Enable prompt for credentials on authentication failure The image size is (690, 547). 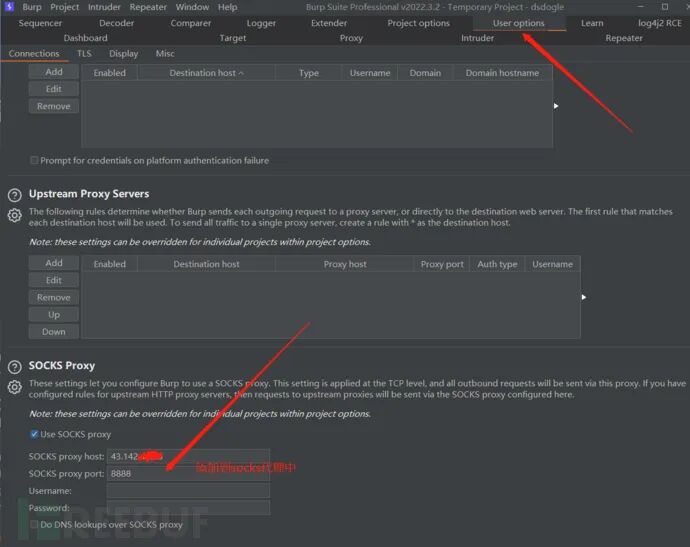(x=34, y=160)
